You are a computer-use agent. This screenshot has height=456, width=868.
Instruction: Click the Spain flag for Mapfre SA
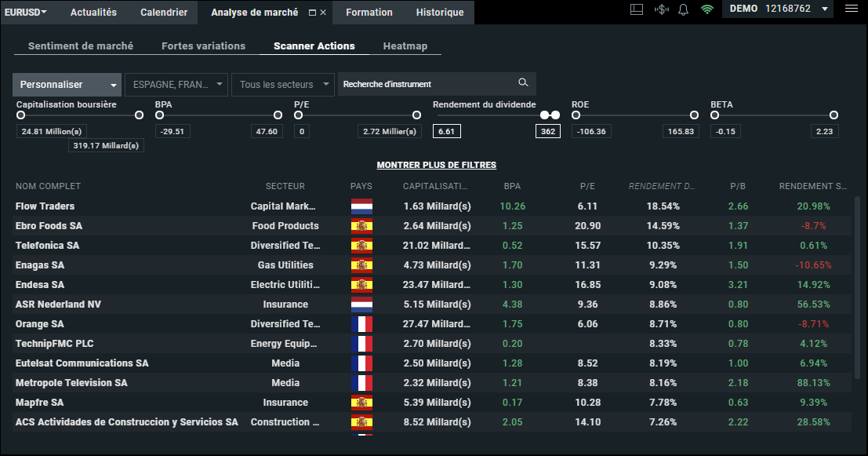point(361,403)
